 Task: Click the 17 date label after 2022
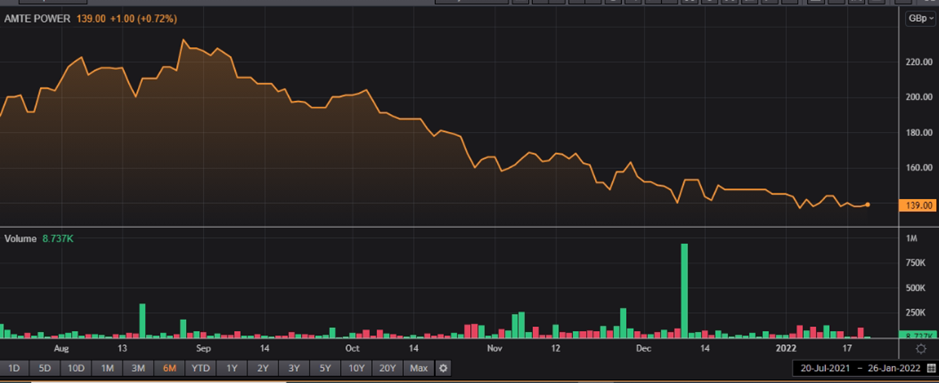click(847, 348)
